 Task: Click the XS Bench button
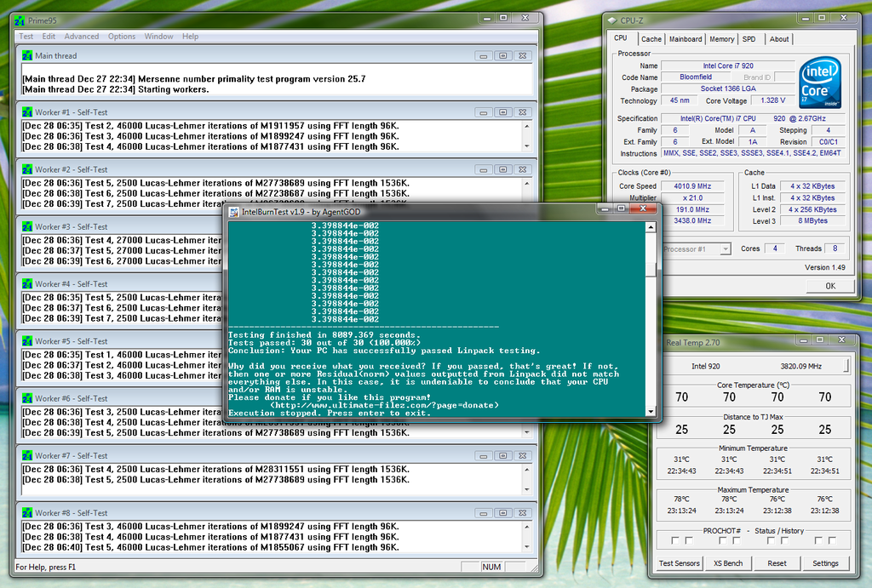point(728,563)
